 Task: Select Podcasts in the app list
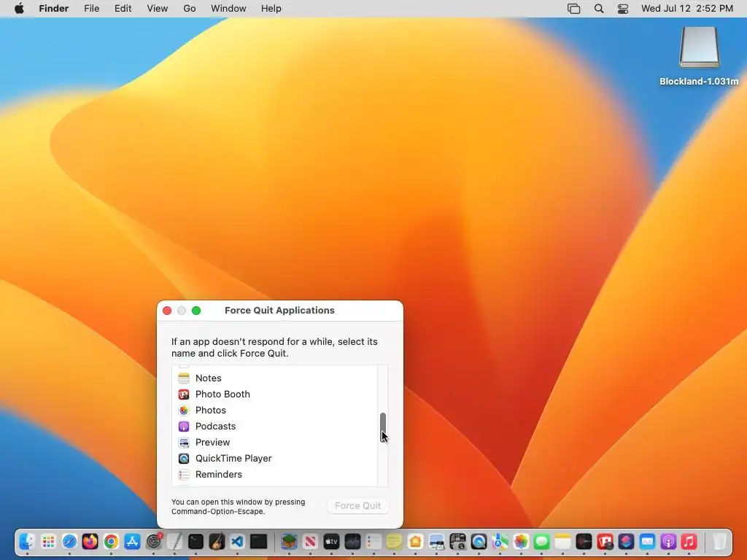point(274,426)
